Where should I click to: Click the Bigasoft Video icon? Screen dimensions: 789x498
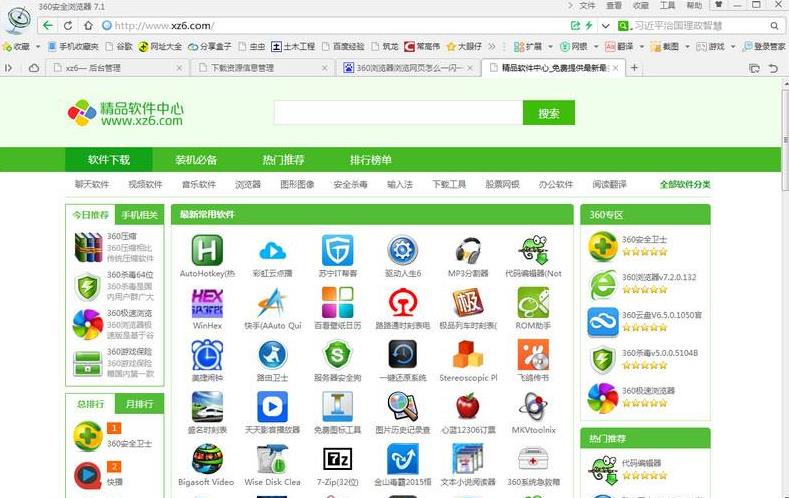tap(207, 458)
